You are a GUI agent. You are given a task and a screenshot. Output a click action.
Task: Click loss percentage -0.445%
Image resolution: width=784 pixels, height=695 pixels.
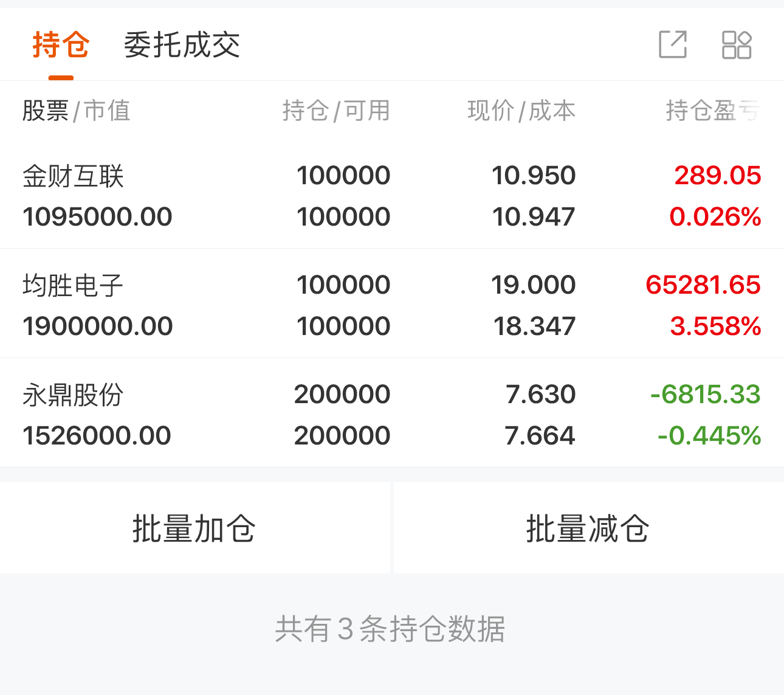point(709,436)
